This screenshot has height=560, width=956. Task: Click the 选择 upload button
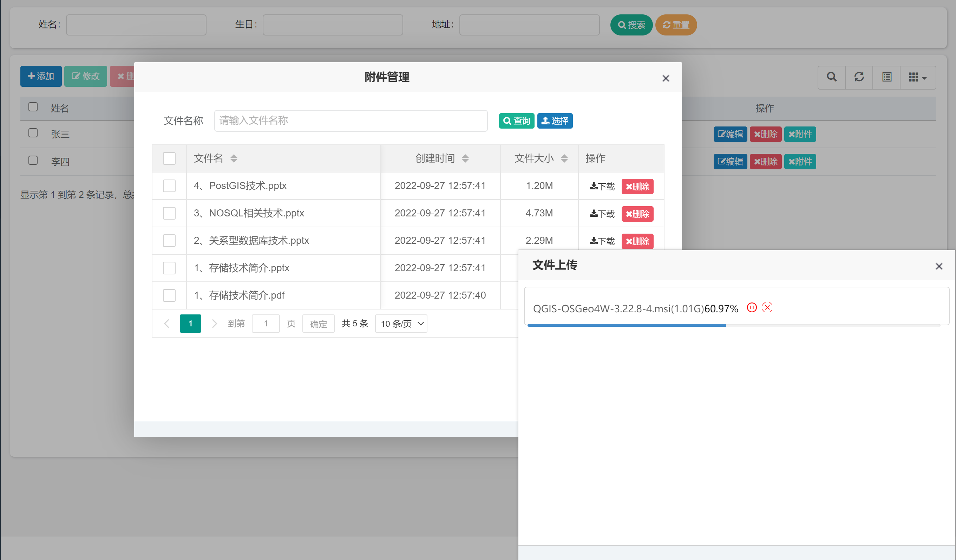click(555, 121)
